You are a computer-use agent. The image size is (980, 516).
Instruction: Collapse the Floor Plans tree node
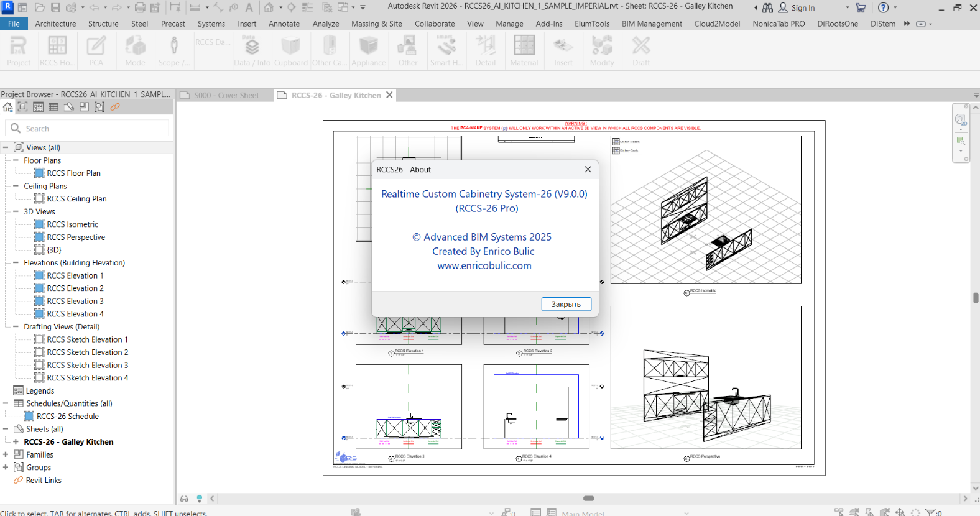[x=16, y=160]
